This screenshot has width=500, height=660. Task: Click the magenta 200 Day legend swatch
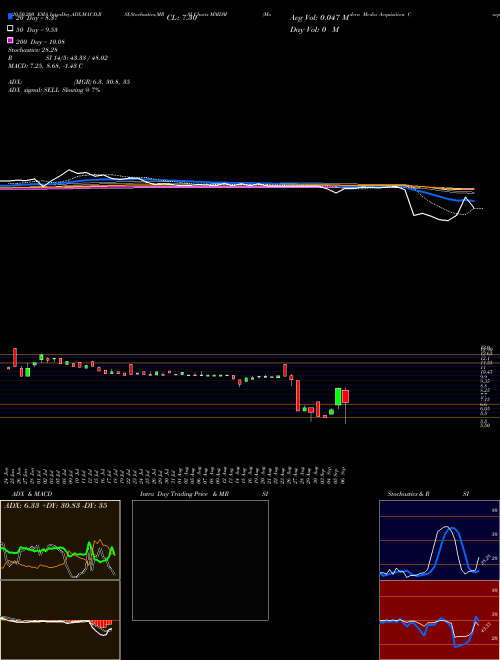[x=10, y=40]
